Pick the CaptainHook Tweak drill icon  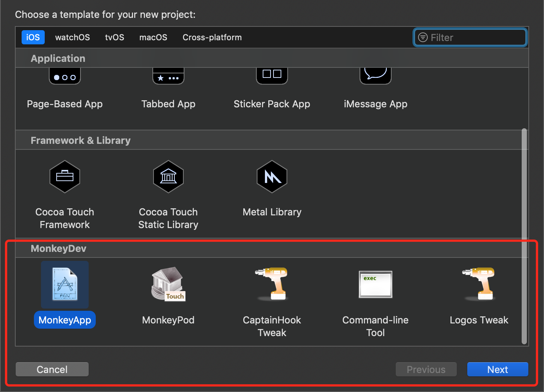[272, 284]
